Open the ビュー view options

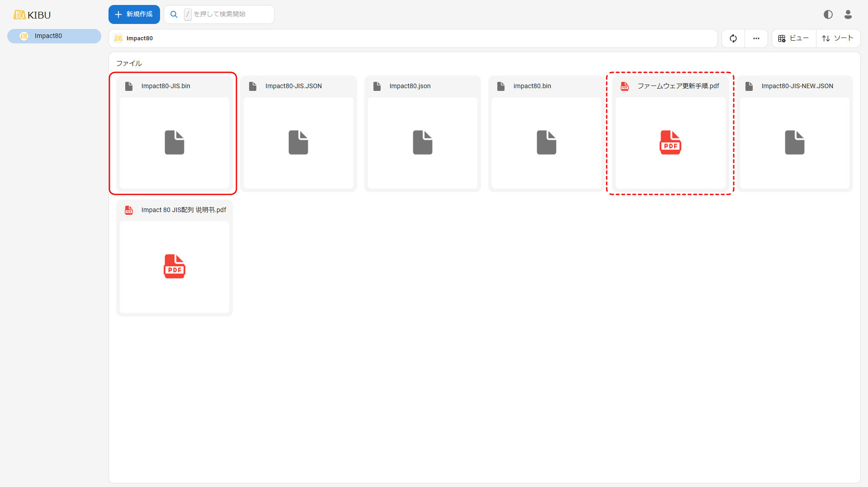[793, 38]
